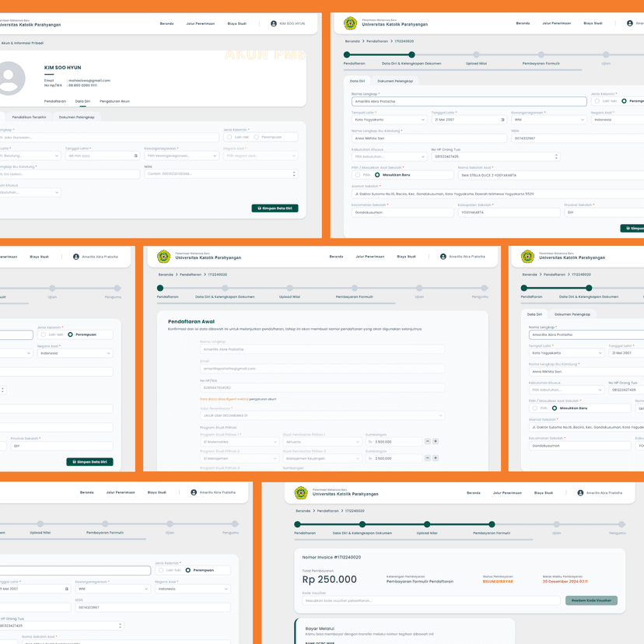The image size is (644, 644).
Task: Open the Indonesia Negara Asal dropdown on the middle-left screen
Action: click(75, 353)
